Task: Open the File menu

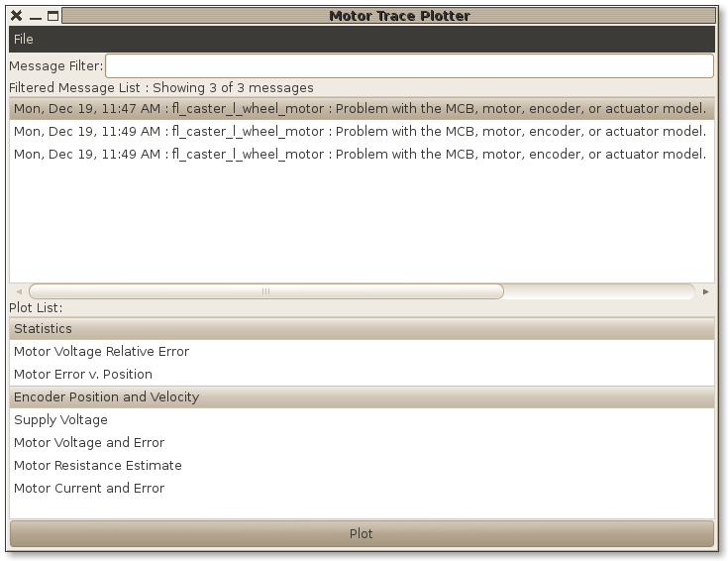Action: 24,40
